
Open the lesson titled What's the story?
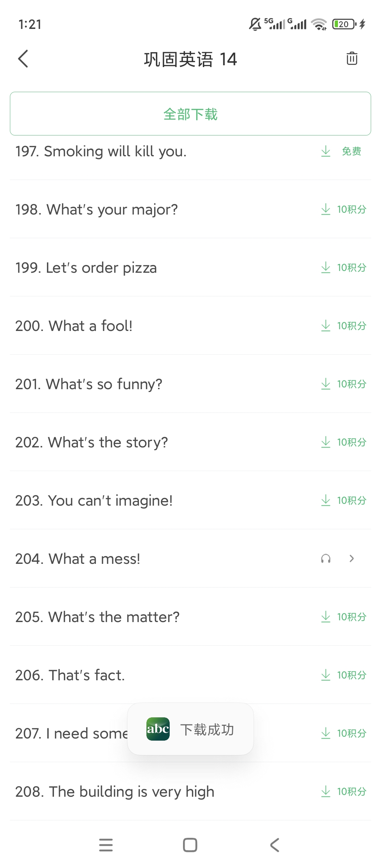(x=92, y=442)
